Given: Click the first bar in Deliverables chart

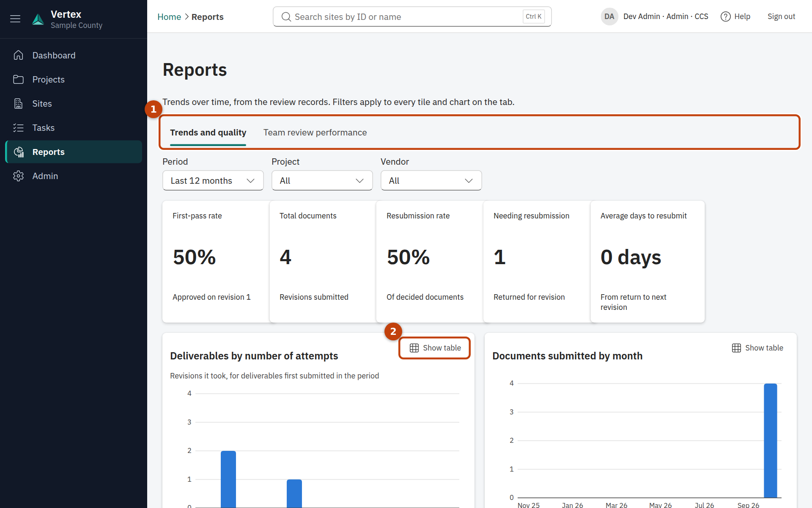Looking at the screenshot, I should pyautogui.click(x=228, y=479).
